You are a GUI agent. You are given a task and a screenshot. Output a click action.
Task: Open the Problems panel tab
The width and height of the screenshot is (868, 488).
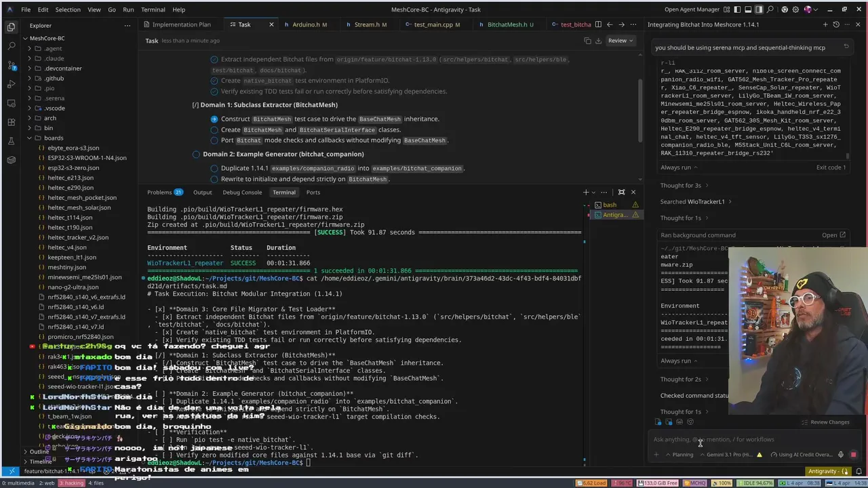tap(165, 192)
